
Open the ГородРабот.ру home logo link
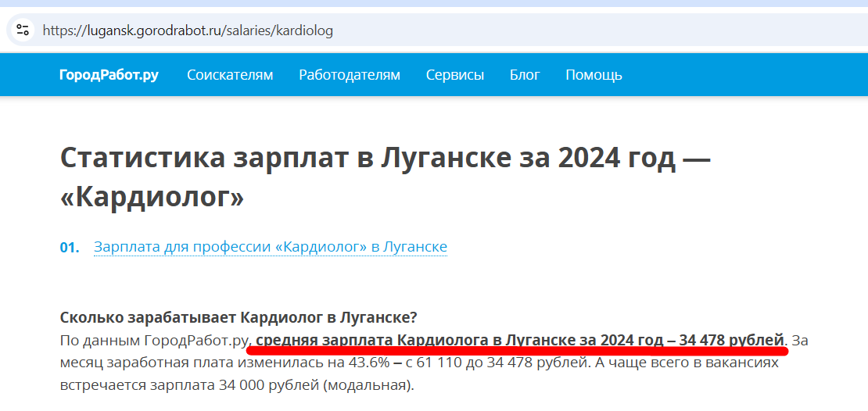[x=109, y=75]
